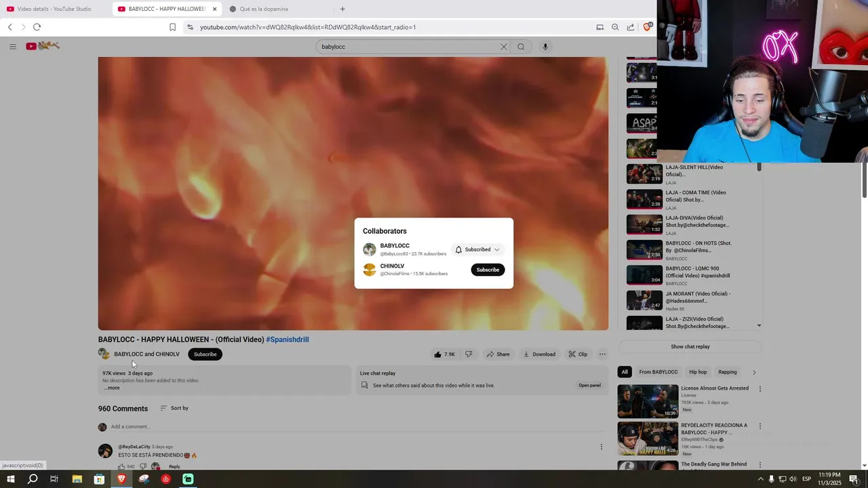Open Brave Shields icon

point(647,27)
